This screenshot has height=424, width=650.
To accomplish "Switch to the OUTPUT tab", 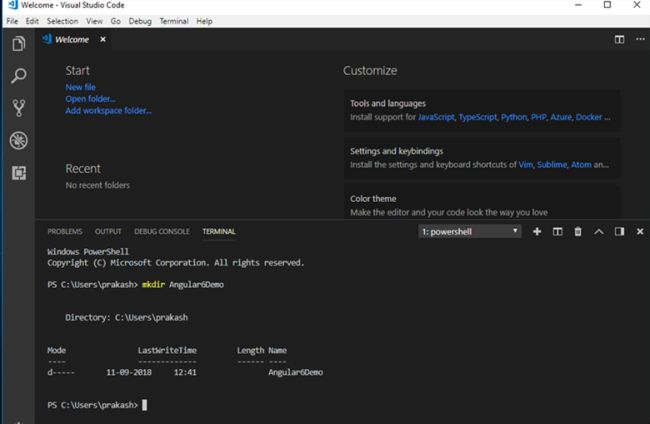I will (x=108, y=231).
